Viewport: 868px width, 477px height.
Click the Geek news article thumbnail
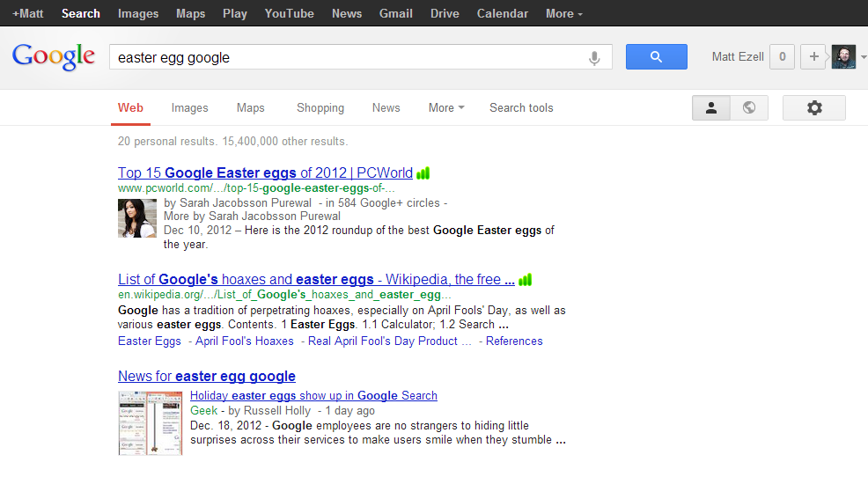150,422
